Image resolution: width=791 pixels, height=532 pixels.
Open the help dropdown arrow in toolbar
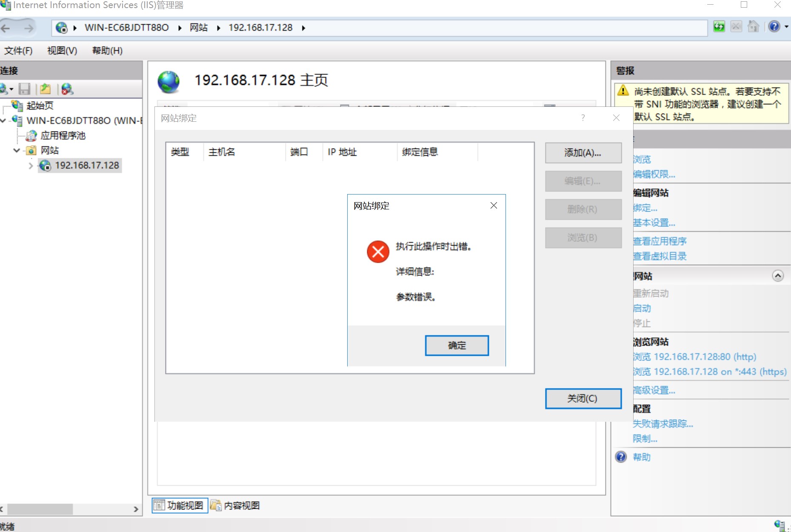coord(786,26)
